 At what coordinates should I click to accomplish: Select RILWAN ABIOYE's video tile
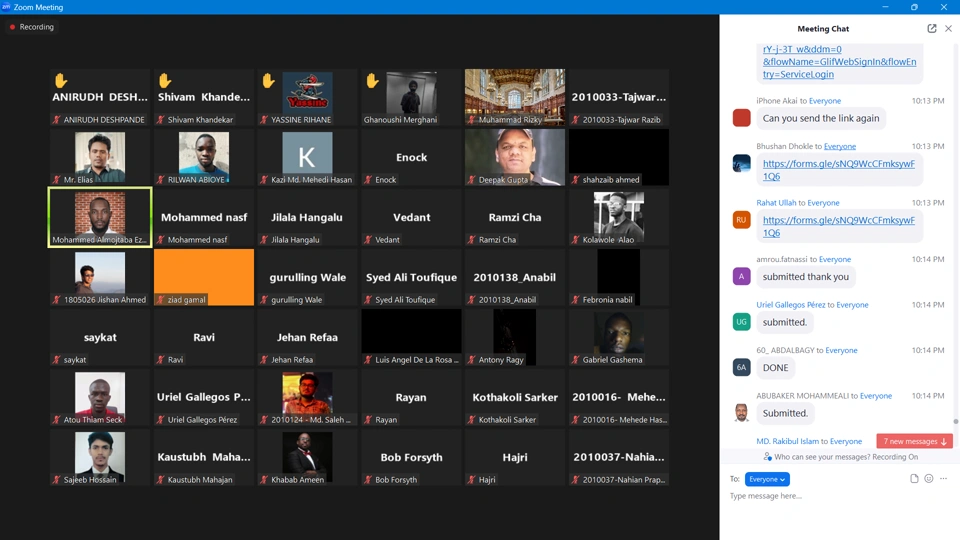(x=204, y=157)
